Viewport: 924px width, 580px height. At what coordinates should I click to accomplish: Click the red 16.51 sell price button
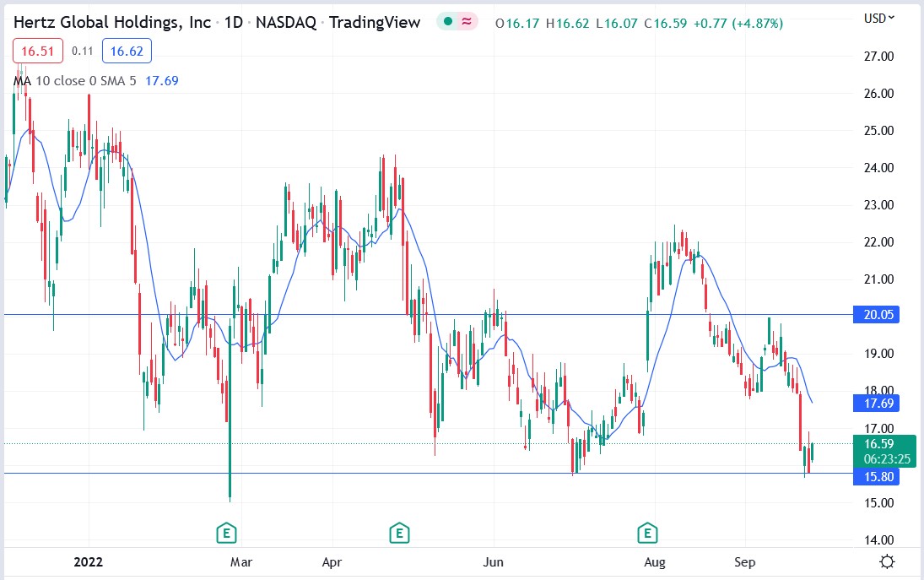[x=37, y=51]
